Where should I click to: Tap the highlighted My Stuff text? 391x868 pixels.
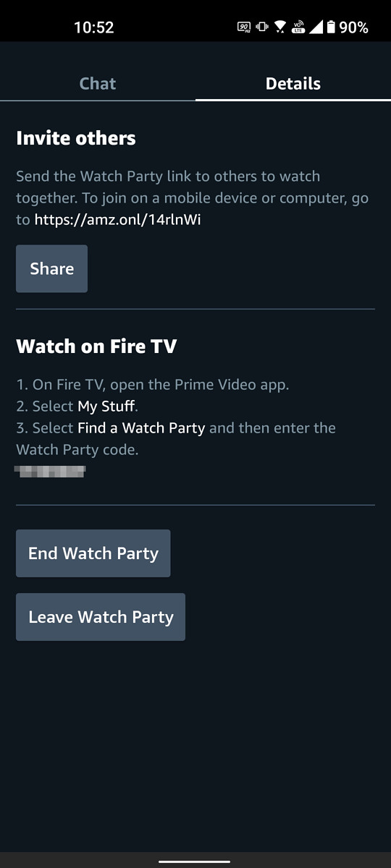pyautogui.click(x=107, y=407)
